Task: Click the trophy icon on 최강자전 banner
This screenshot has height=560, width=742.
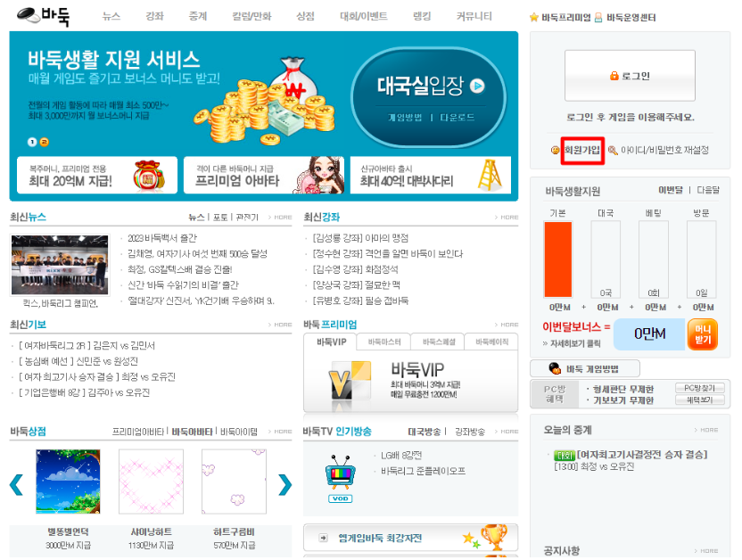Action: [494, 537]
